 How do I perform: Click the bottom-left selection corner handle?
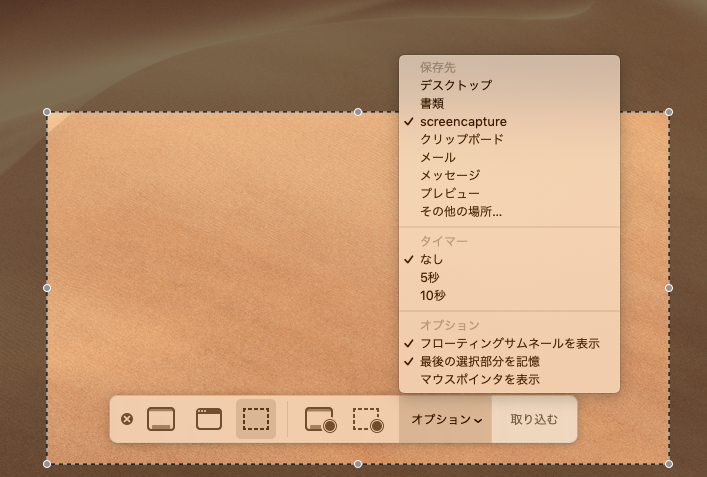[47, 463]
